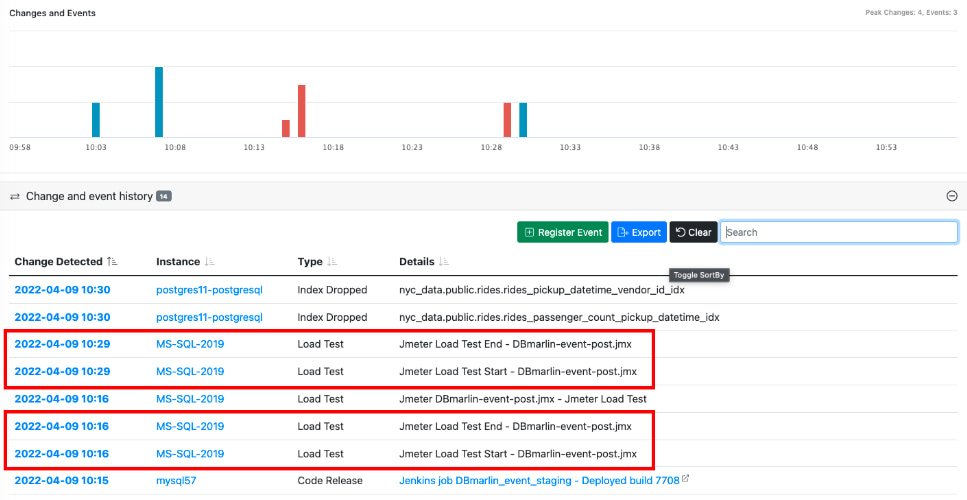This screenshot has height=500, width=967.
Task: Sort by the Instance column icon
Action: tap(209, 262)
